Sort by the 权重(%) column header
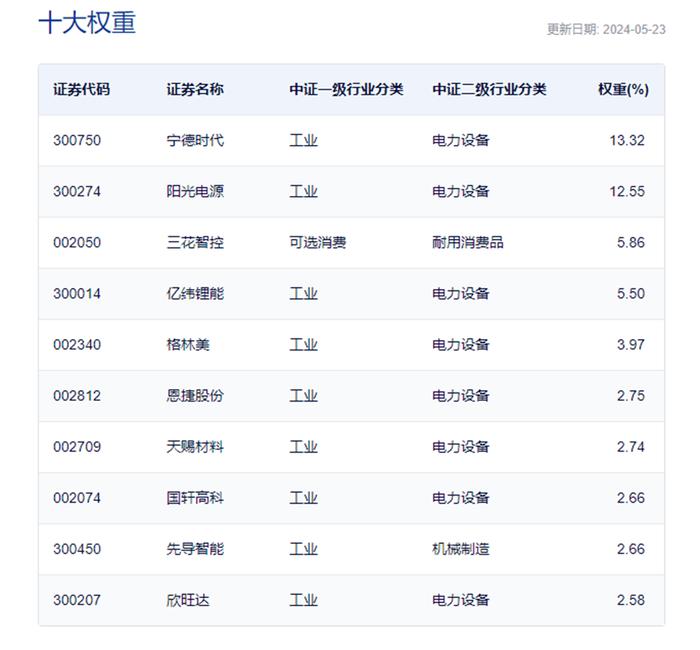The height and width of the screenshot is (650, 700). coord(623,89)
